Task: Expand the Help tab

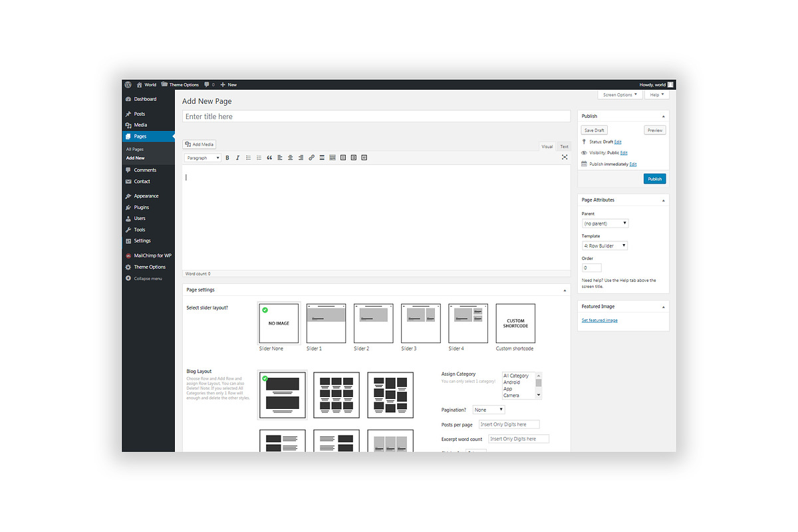Action: pyautogui.click(x=657, y=94)
